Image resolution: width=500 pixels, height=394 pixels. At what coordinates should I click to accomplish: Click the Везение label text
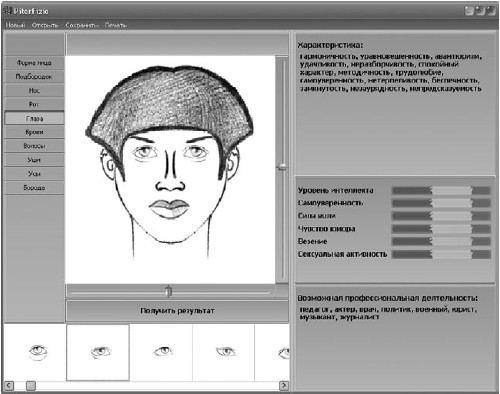(x=312, y=241)
